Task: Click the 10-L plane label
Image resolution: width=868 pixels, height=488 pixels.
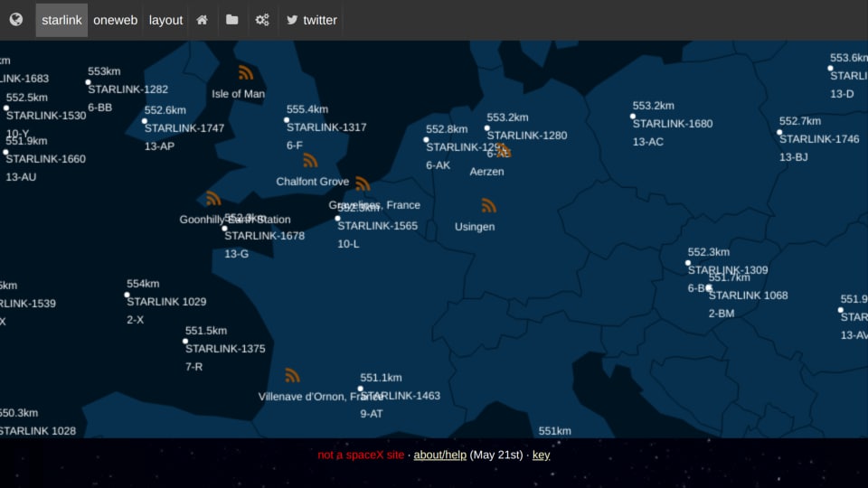Action: tap(348, 244)
